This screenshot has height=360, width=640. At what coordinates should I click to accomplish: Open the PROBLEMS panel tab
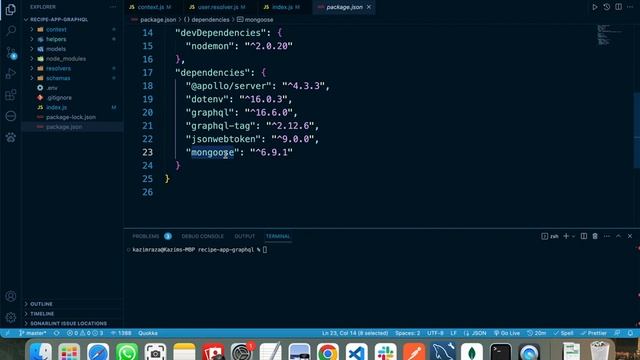(x=146, y=236)
